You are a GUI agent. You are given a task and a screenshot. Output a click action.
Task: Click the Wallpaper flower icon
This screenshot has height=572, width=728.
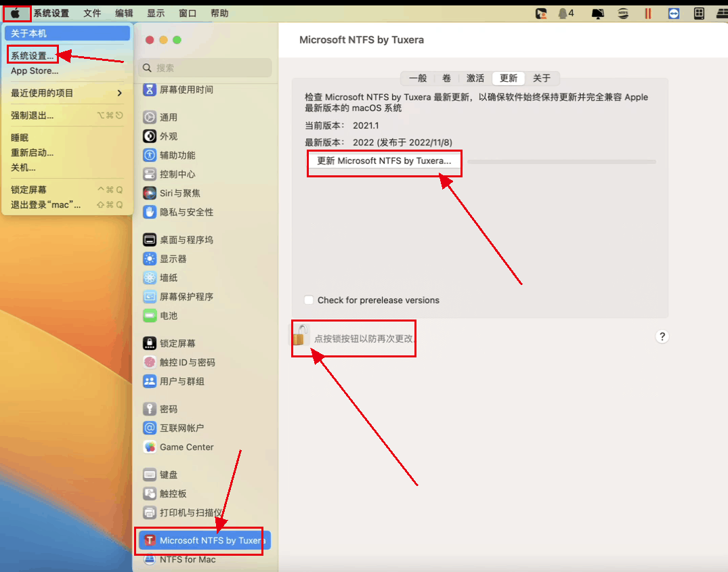[x=150, y=278]
